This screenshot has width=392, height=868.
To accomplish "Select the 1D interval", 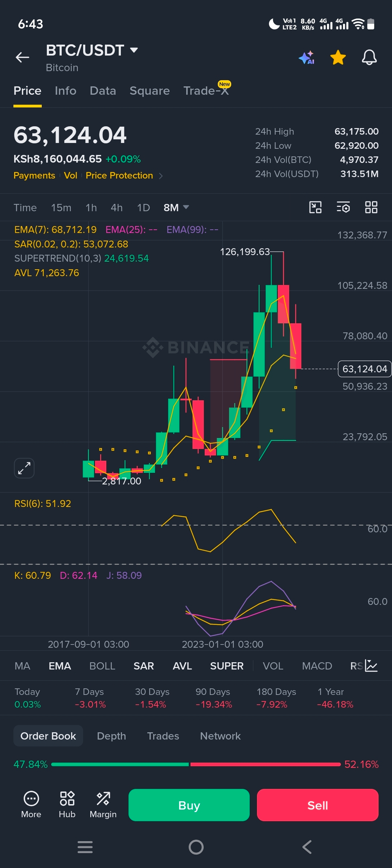I will [x=143, y=208].
